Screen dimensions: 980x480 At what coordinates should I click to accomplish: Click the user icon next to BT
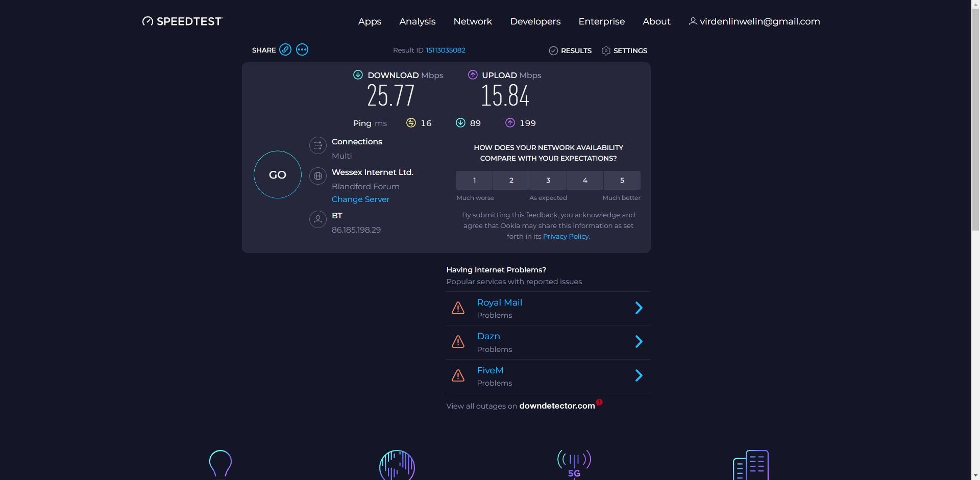317,219
